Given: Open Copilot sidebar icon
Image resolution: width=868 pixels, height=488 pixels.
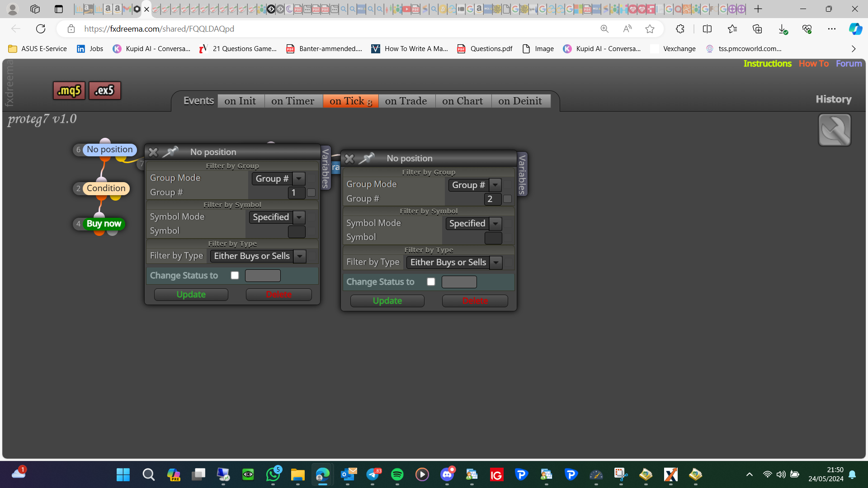Looking at the screenshot, I should pos(855,29).
